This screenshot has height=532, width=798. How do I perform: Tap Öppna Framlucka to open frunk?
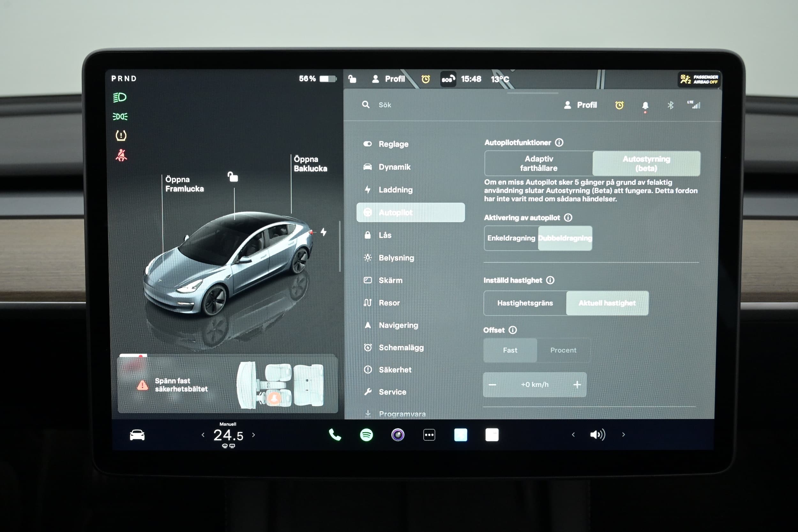[x=184, y=184]
